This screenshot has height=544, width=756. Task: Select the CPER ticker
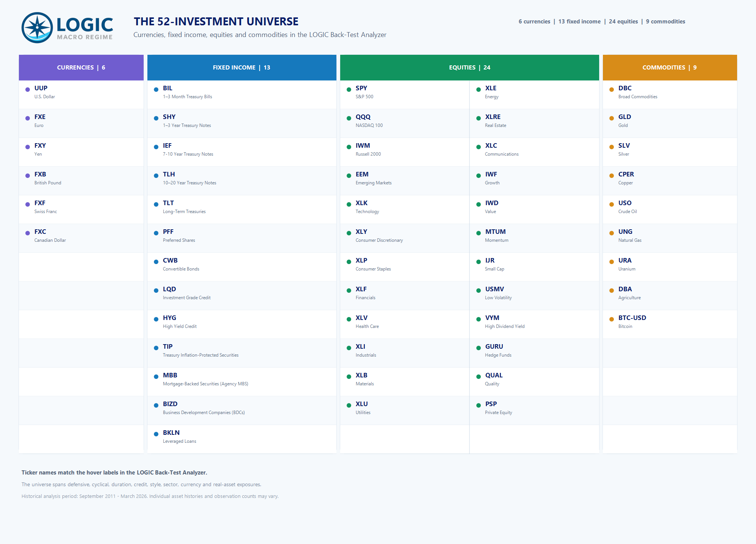click(x=626, y=175)
